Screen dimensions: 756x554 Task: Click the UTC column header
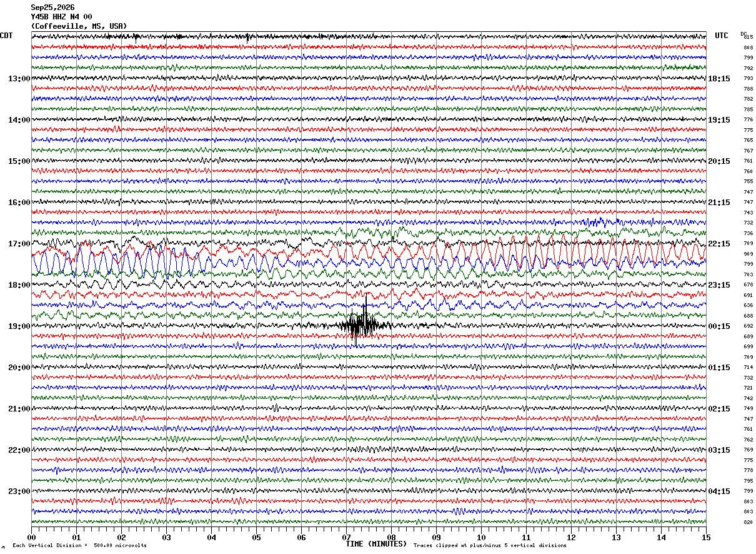coord(722,36)
